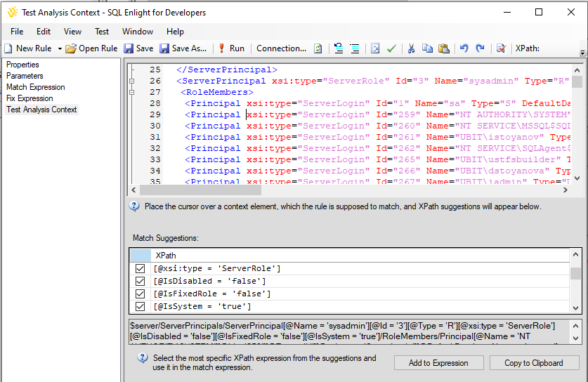Collapse the ServerPrincipal node on line 26
The image size is (588, 382).
[x=131, y=81]
